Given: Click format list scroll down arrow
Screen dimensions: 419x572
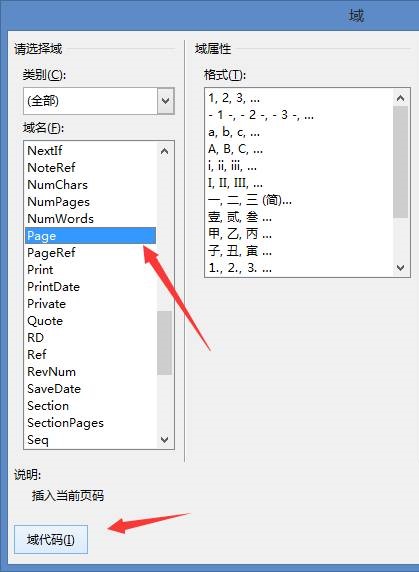Looking at the screenshot, I should pos(400,268).
